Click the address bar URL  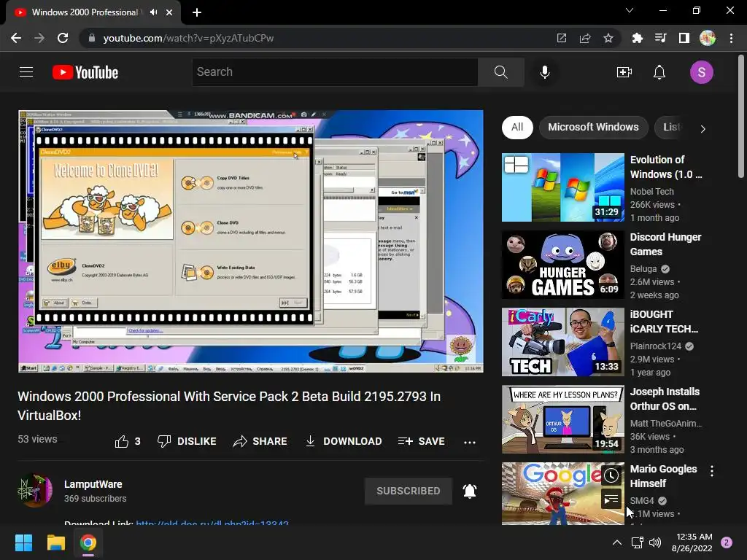click(x=189, y=38)
